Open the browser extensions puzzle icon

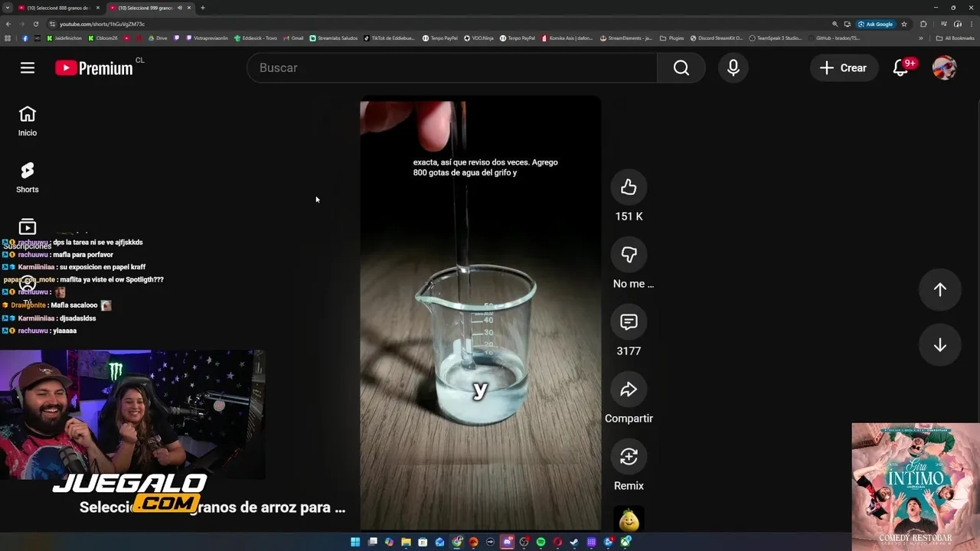[x=923, y=24]
